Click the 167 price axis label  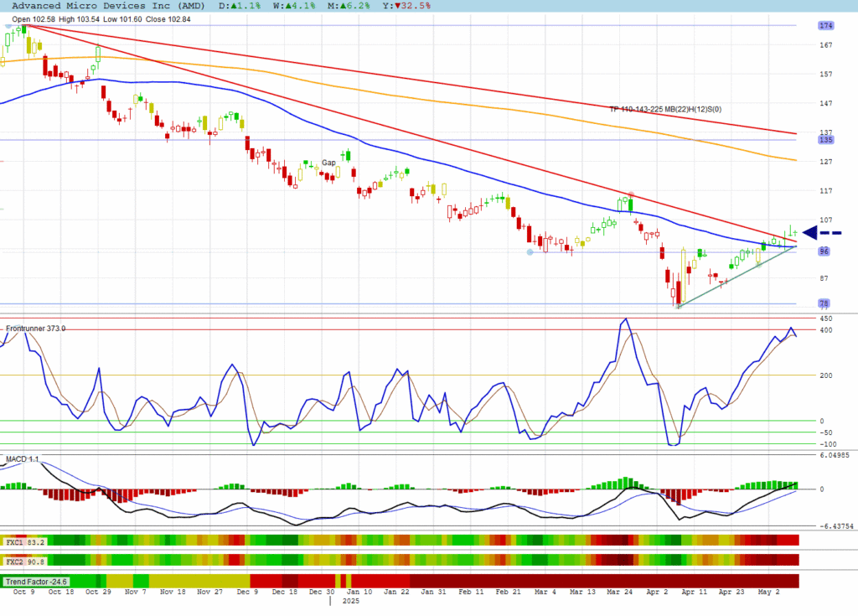point(825,45)
